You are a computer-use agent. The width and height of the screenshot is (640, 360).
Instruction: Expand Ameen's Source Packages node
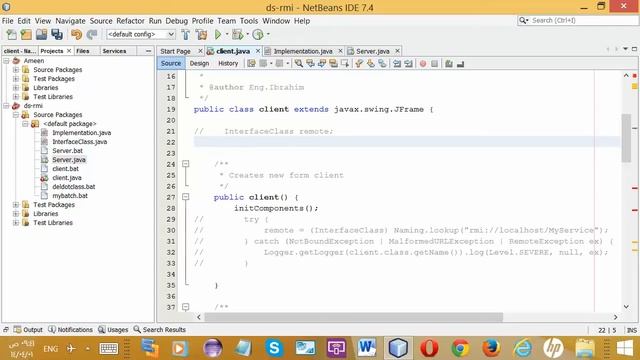[16, 70]
